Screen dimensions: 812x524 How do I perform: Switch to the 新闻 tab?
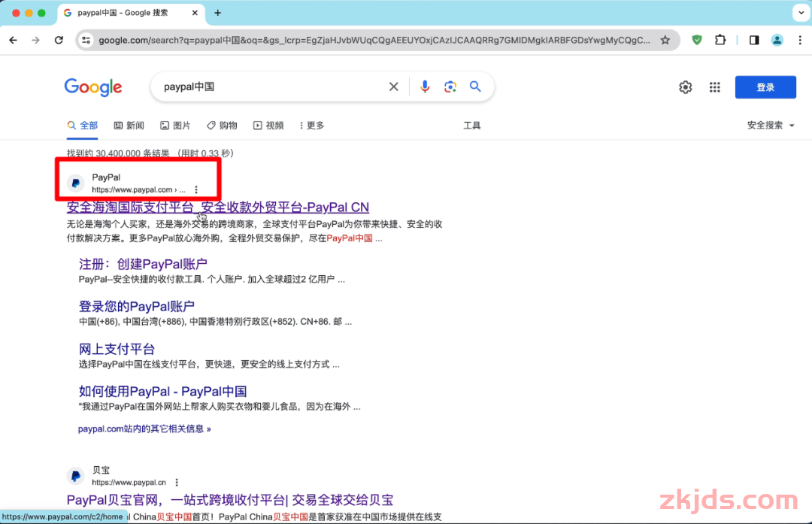(x=129, y=126)
